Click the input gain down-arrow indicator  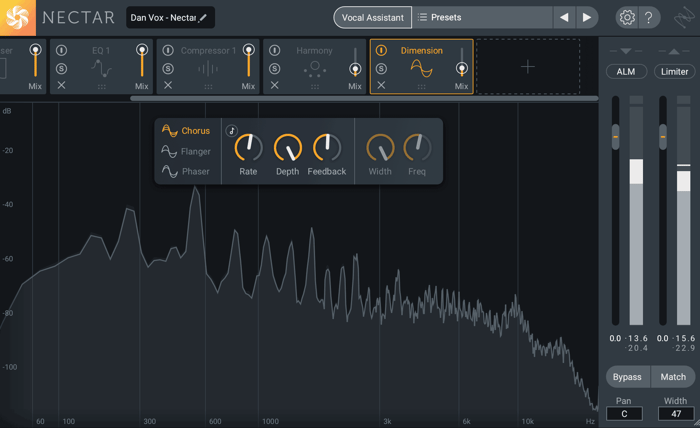tap(626, 51)
